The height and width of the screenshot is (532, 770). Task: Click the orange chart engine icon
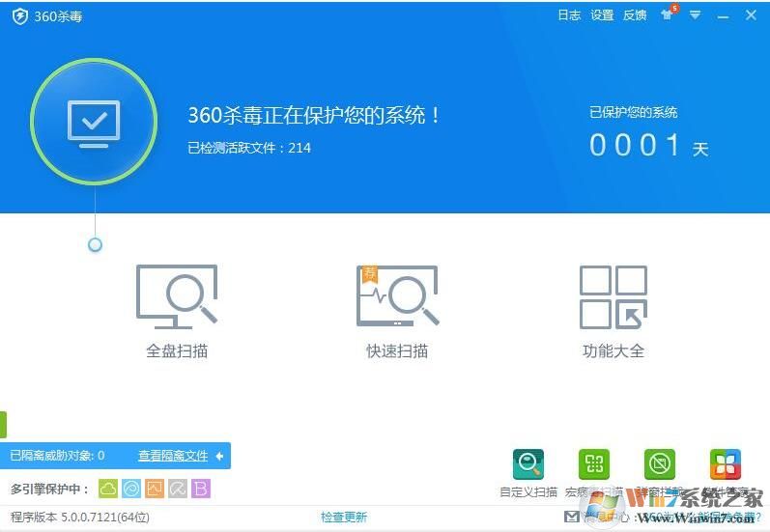(155, 489)
